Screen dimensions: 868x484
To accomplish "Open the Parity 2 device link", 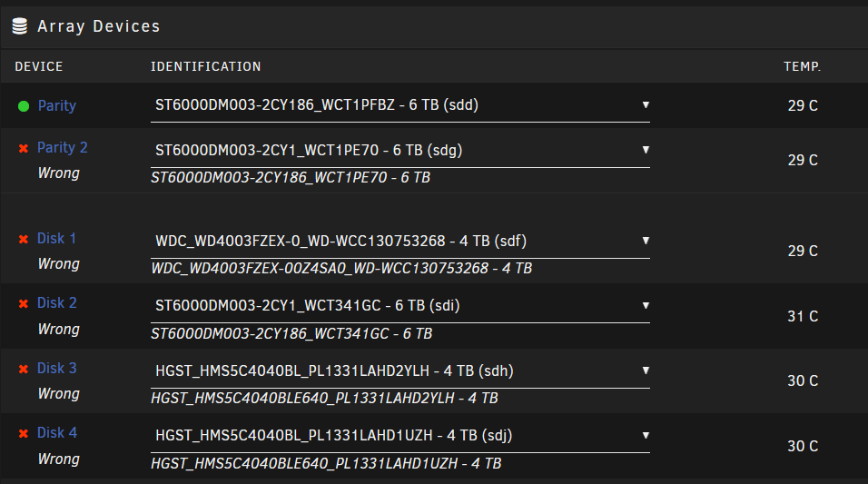I will pyautogui.click(x=63, y=147).
